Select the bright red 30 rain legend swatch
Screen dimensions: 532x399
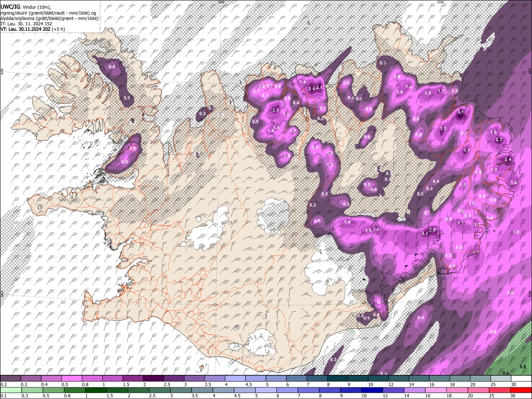[521, 390]
